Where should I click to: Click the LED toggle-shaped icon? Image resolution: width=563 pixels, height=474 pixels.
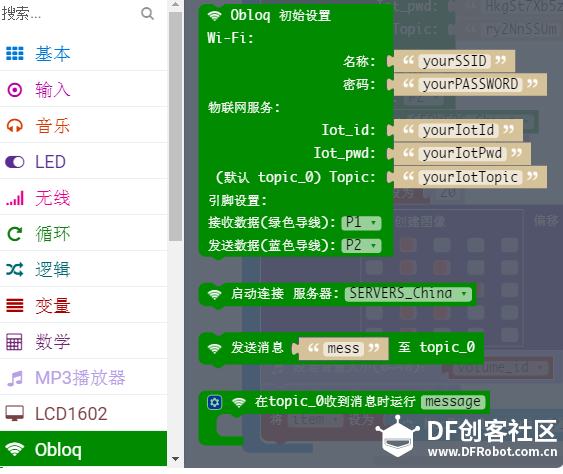point(15,162)
